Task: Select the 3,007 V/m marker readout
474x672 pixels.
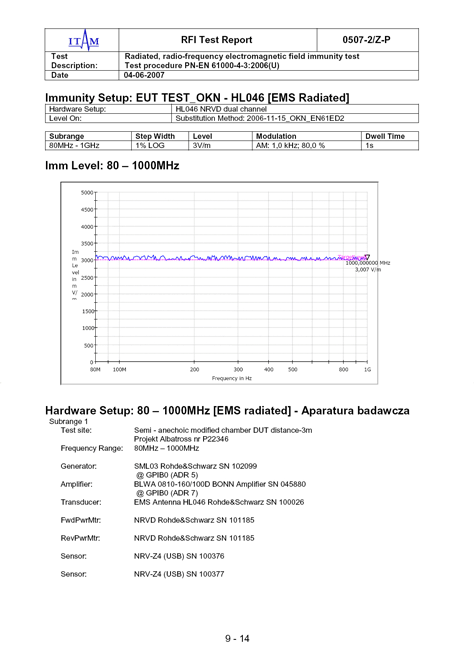Action: tap(368, 270)
